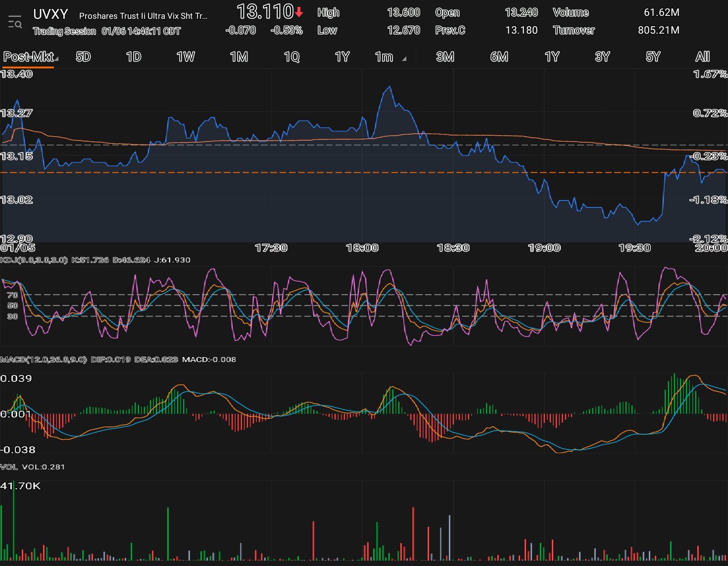The height and width of the screenshot is (566, 728).
Task: Click the DEA:0.028 value
Action: tap(156, 360)
